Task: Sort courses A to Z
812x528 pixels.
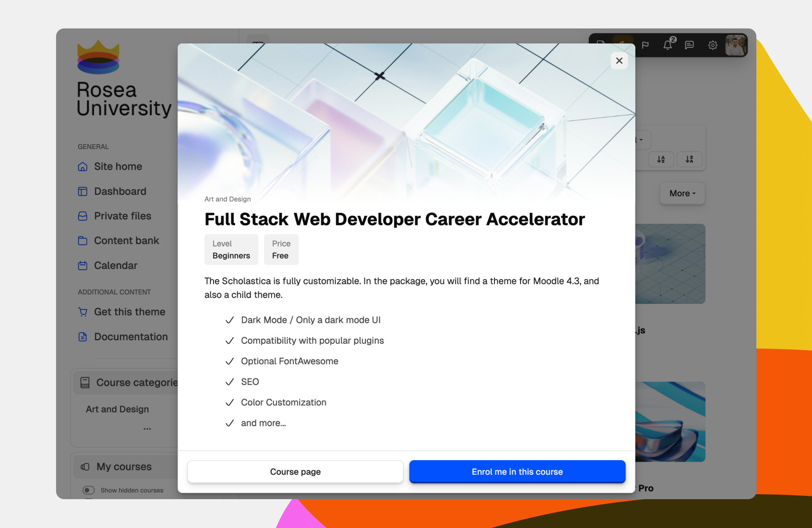Action: [661, 159]
